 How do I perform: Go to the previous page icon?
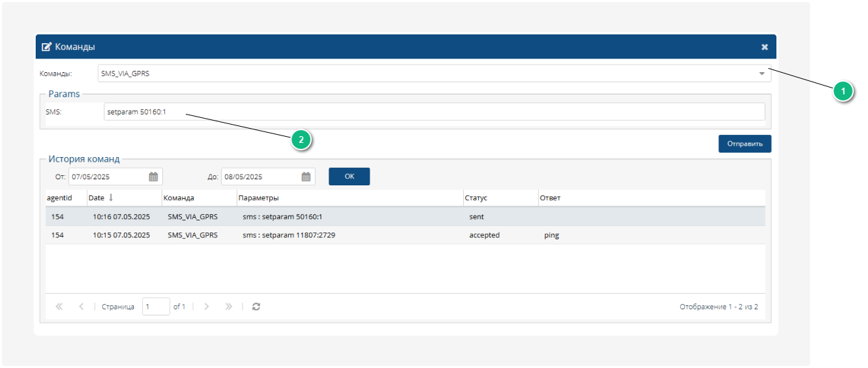pyautogui.click(x=81, y=307)
